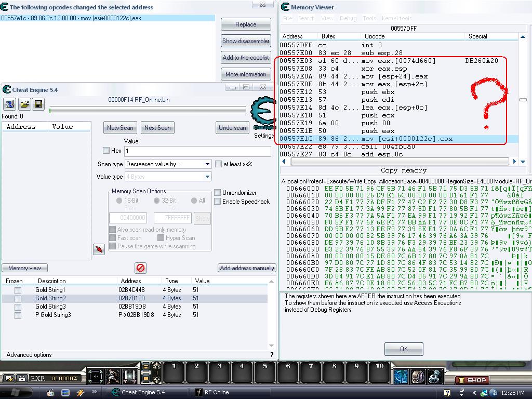Open the process list computer icon
Viewport: 532px width, 399px height.
pyautogui.click(x=10, y=104)
